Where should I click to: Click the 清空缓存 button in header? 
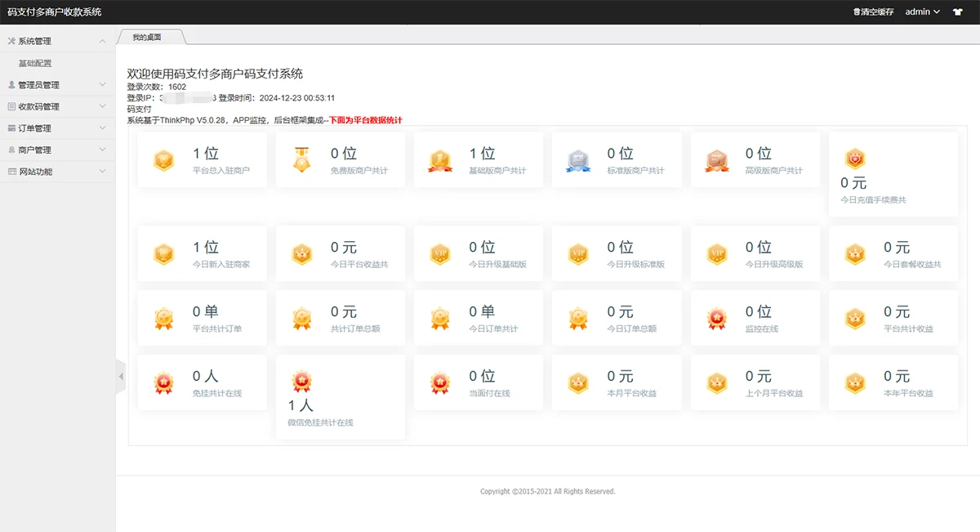click(x=873, y=12)
